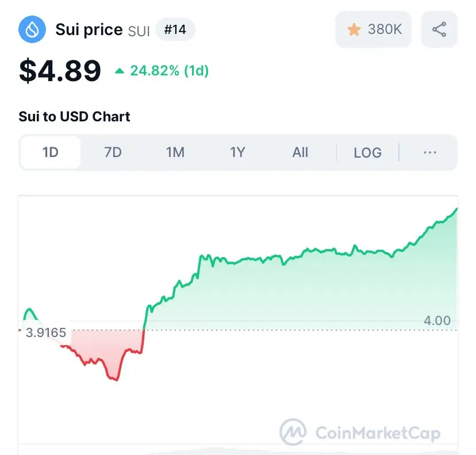Click the 24.82% (1d) change label
Image resolution: width=476 pixels, height=455 pixels.
point(169,71)
